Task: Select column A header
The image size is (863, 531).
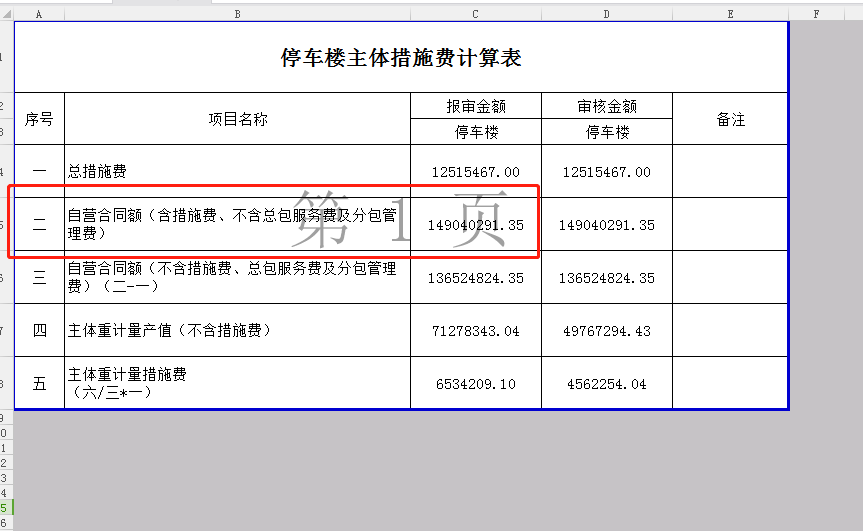Action: click(39, 14)
